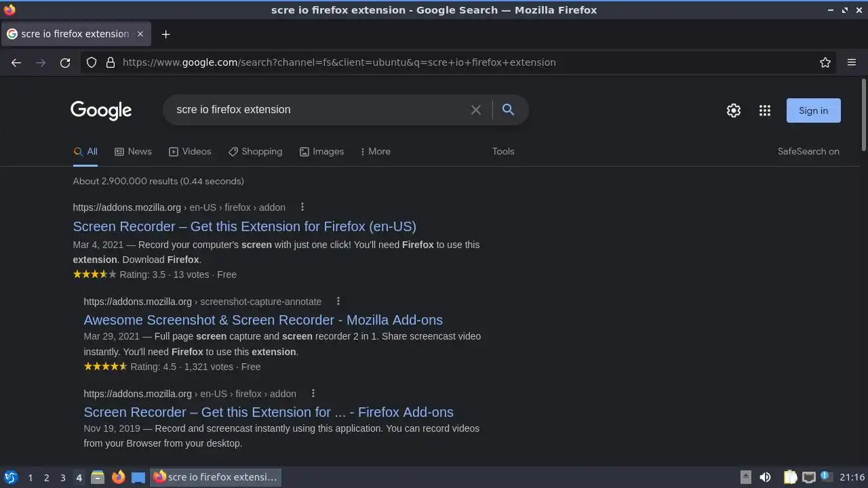Click the volume icon in system tray
This screenshot has width=868, height=488.
[x=765, y=477]
